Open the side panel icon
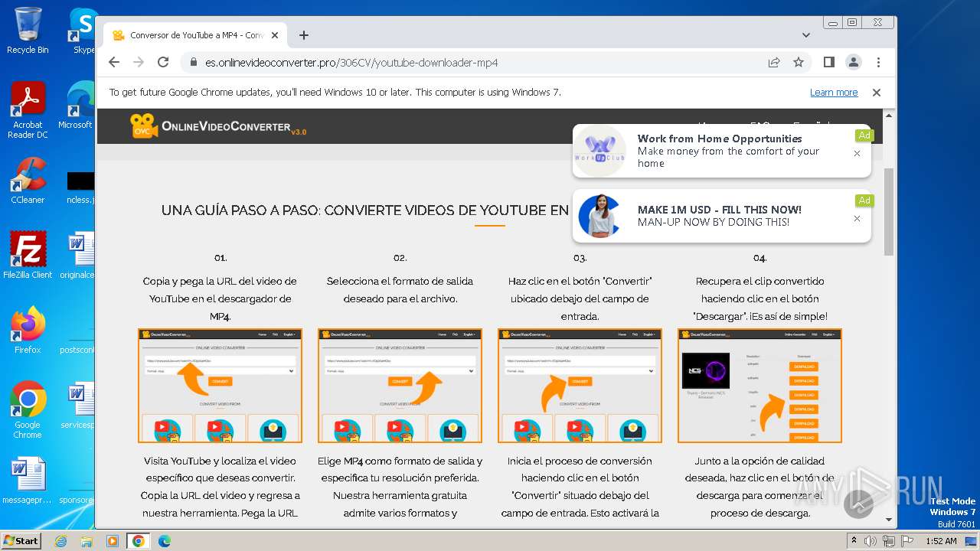980x551 pixels. [828, 62]
